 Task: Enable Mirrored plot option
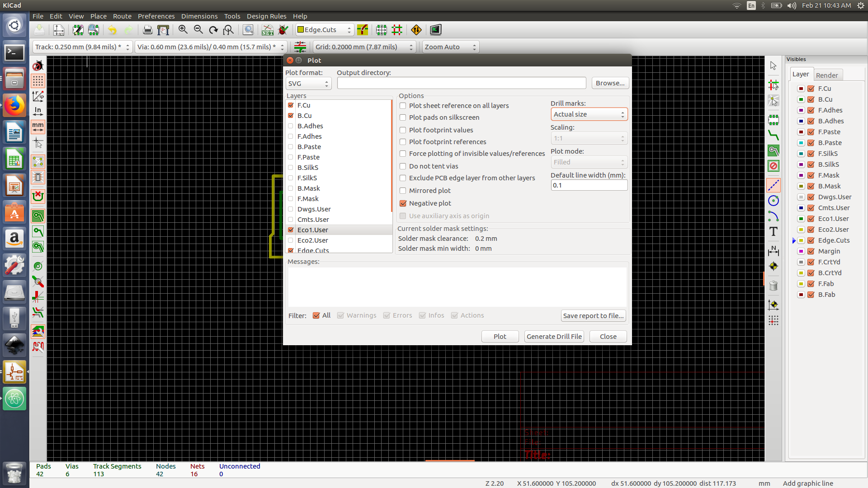pos(403,191)
